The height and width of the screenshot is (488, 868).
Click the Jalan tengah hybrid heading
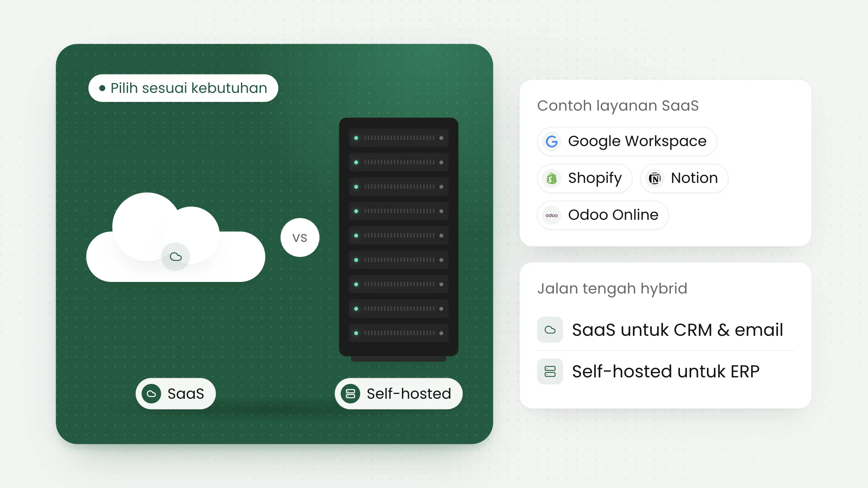click(x=612, y=288)
